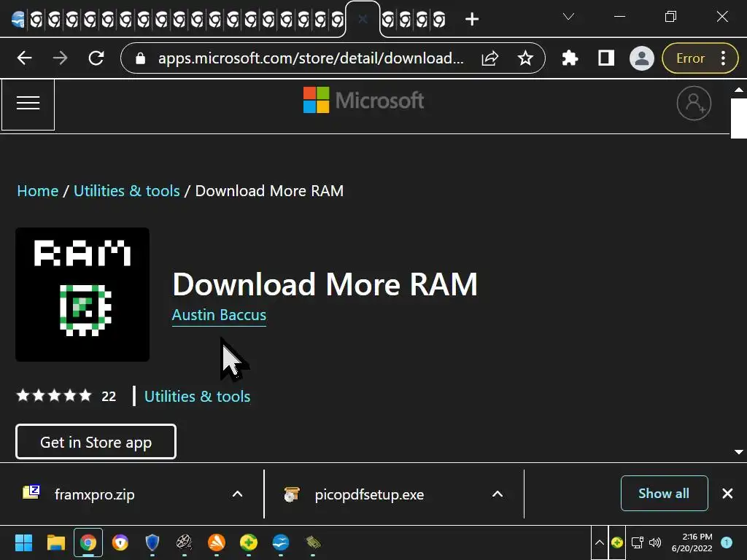Open the Extensions puzzle icon
The image size is (747, 560).
click(570, 58)
